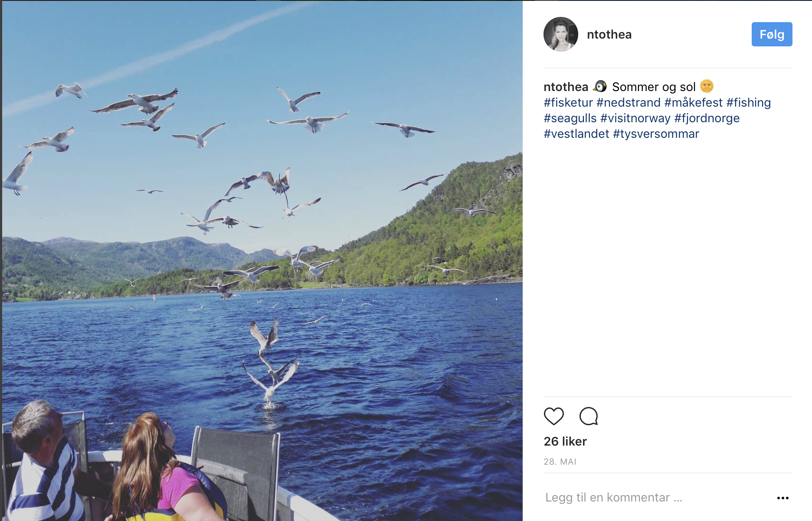This screenshot has height=521, width=812.
Task: Open the ntothea username in the header
Action: coord(609,35)
